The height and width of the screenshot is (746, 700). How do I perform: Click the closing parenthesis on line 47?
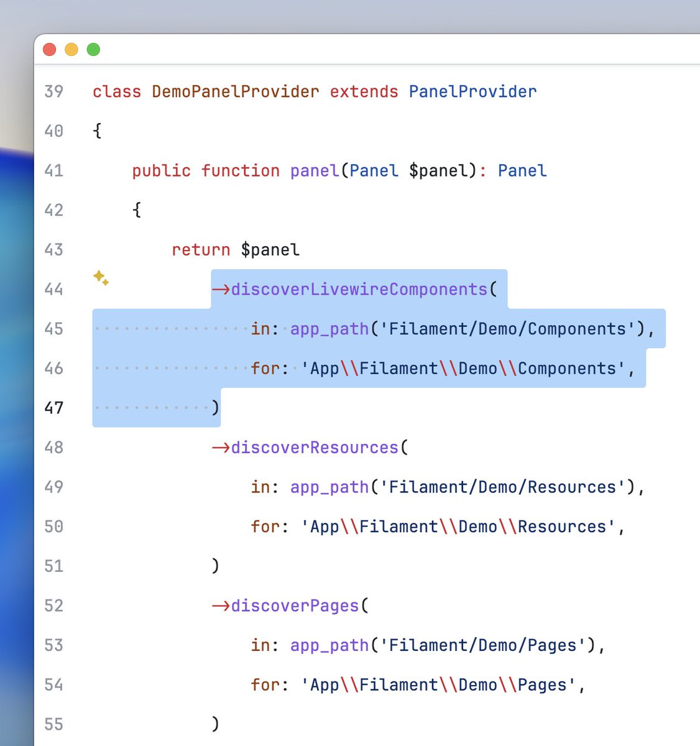(x=215, y=408)
